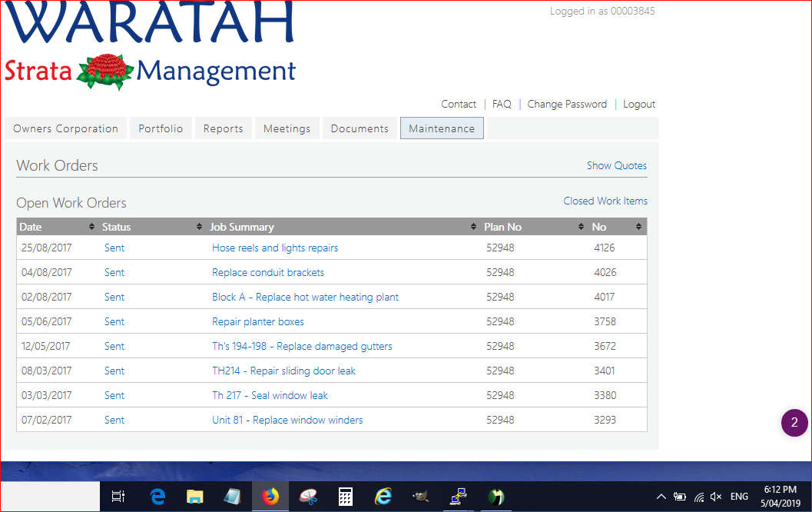Click work order number 3380
The width and height of the screenshot is (812, 512).
point(605,395)
